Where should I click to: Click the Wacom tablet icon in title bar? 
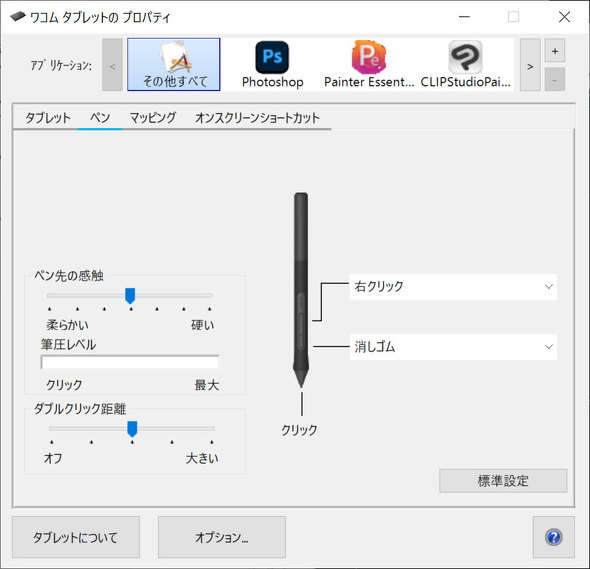tap(18, 17)
